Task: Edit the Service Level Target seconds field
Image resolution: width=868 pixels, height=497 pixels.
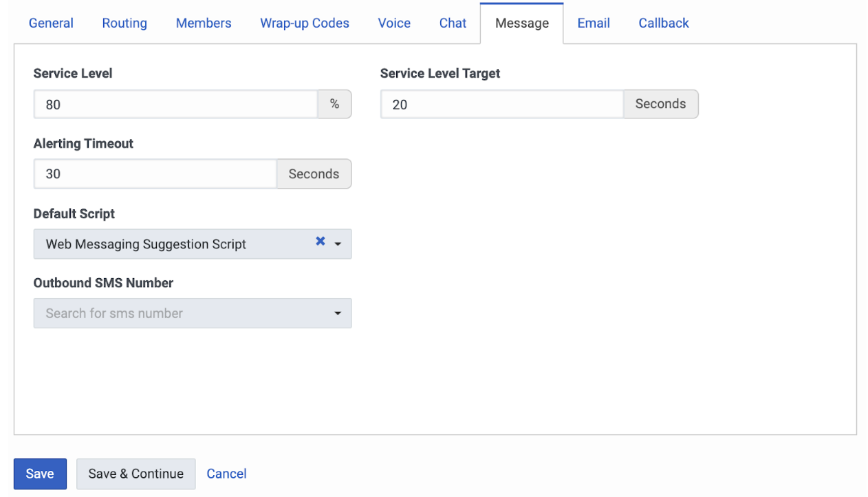Action: 502,105
